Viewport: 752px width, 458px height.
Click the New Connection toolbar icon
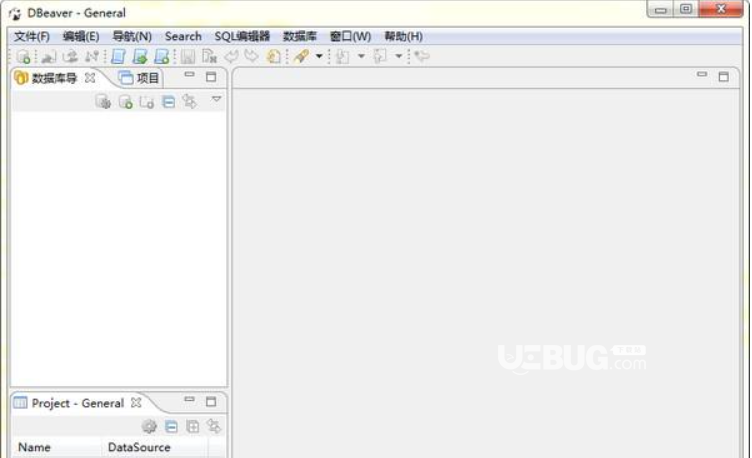click(24, 57)
